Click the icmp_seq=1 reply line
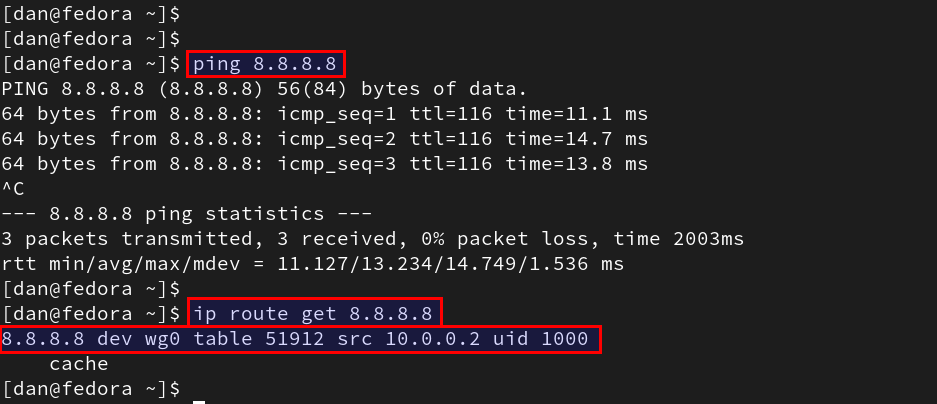937x404 pixels. point(324,114)
